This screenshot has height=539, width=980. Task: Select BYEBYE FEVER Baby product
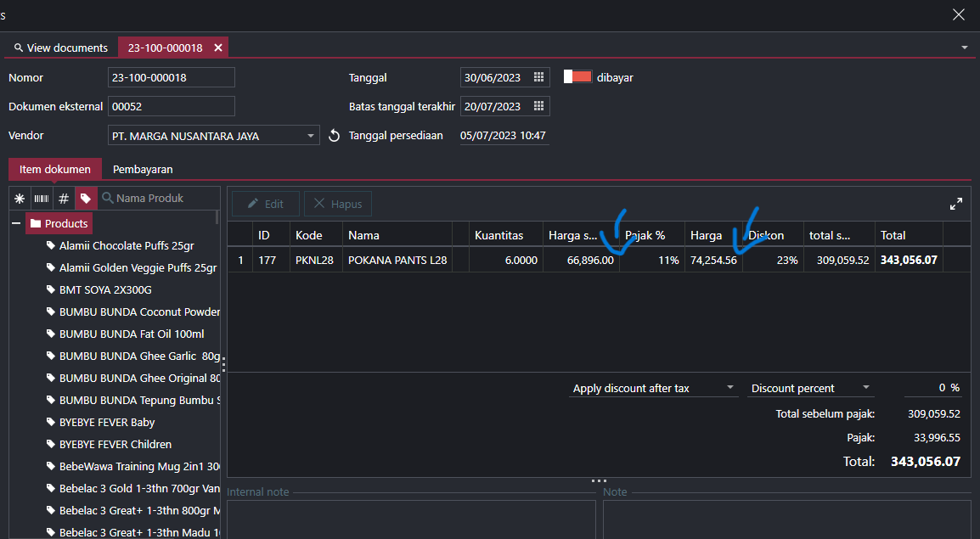106,422
